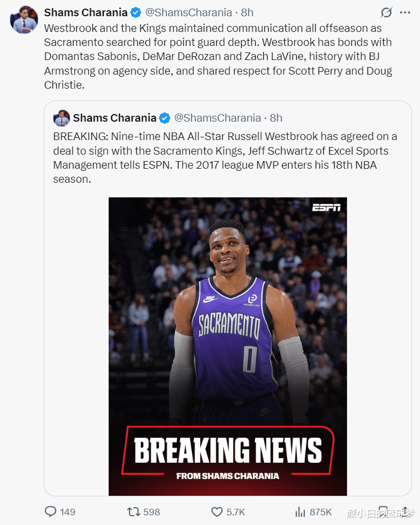Click the verified badge in quoted tweet
Image resolution: width=420 pixels, height=525 pixels.
(x=165, y=118)
